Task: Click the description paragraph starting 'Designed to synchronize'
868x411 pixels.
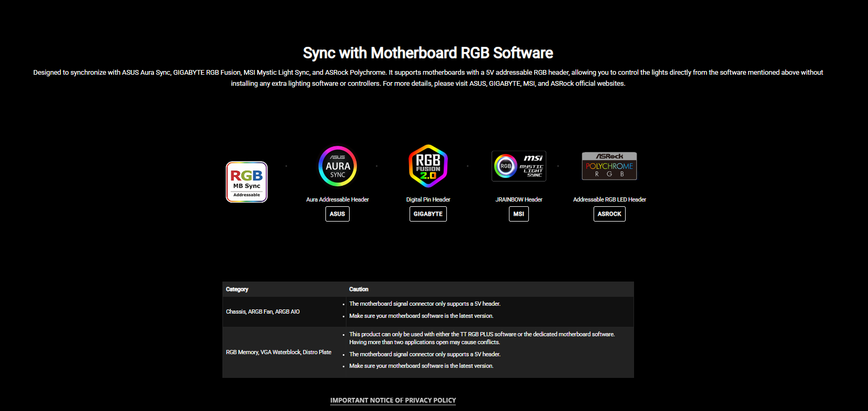Action: pyautogui.click(x=428, y=78)
